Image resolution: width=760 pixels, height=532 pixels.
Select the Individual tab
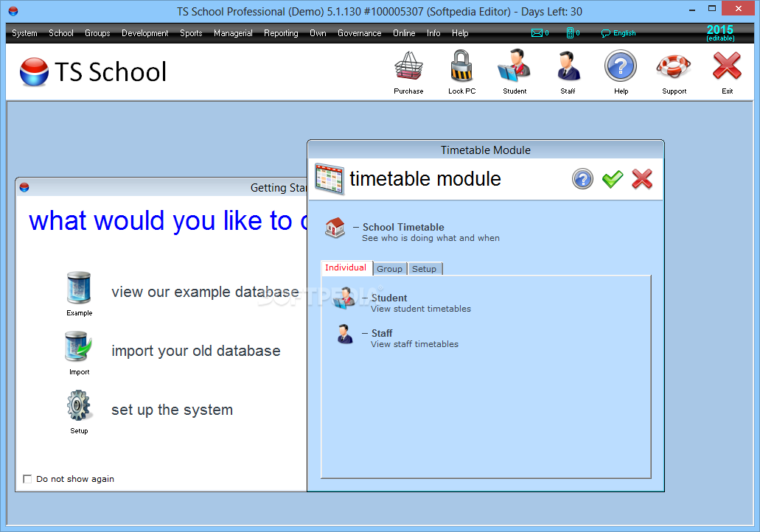[x=346, y=268]
